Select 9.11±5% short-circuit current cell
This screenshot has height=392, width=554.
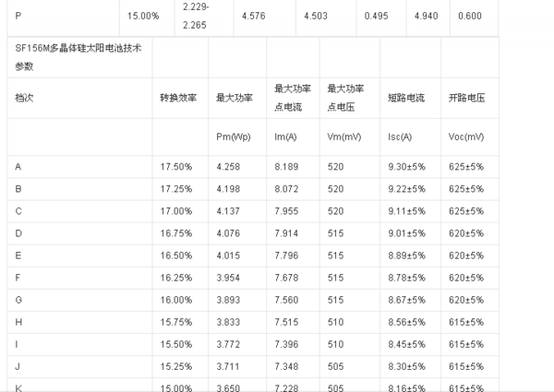pyautogui.click(x=406, y=211)
